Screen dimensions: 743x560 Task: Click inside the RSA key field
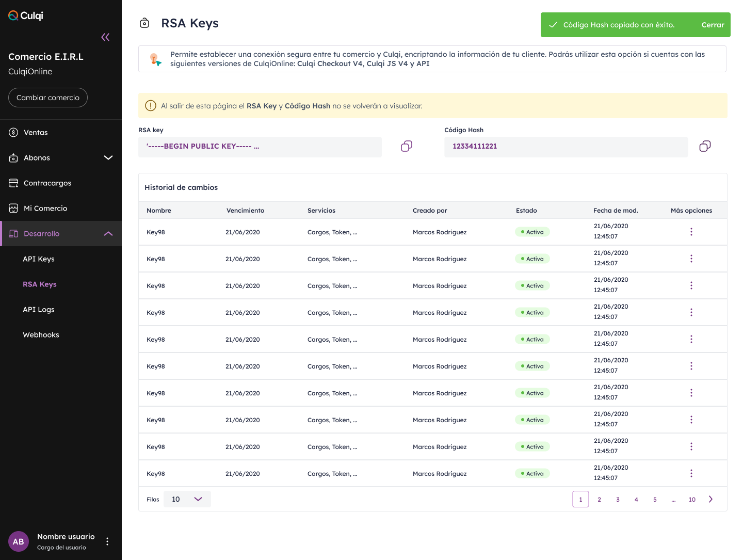260,147
